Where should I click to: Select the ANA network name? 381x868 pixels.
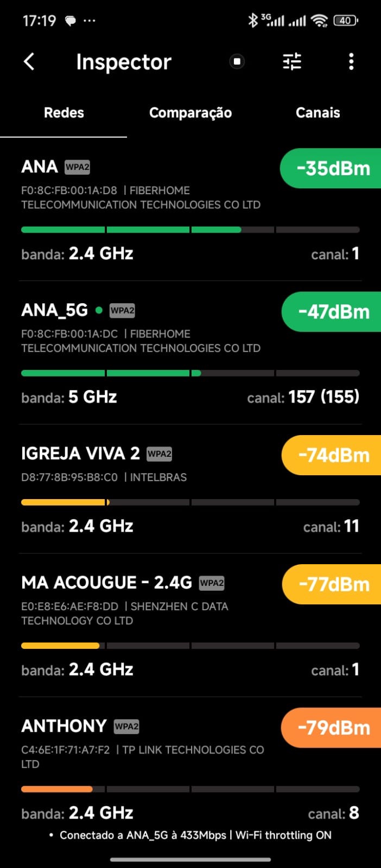[x=40, y=167]
